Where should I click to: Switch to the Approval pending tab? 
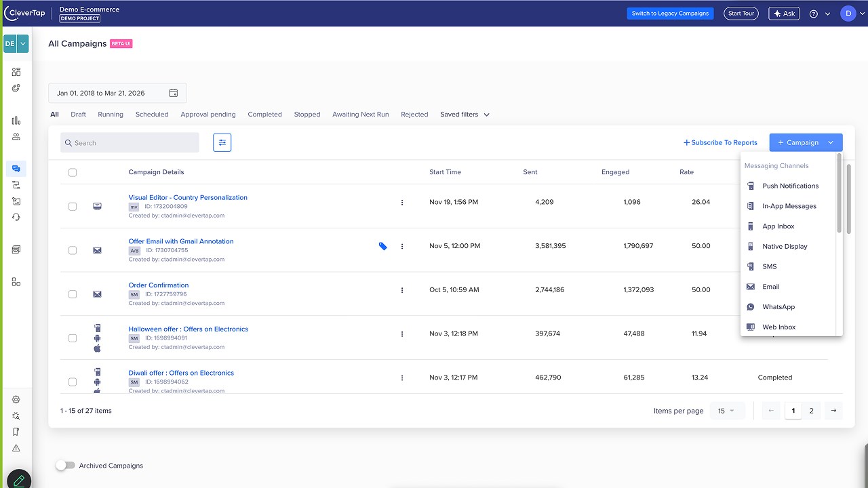coord(208,115)
